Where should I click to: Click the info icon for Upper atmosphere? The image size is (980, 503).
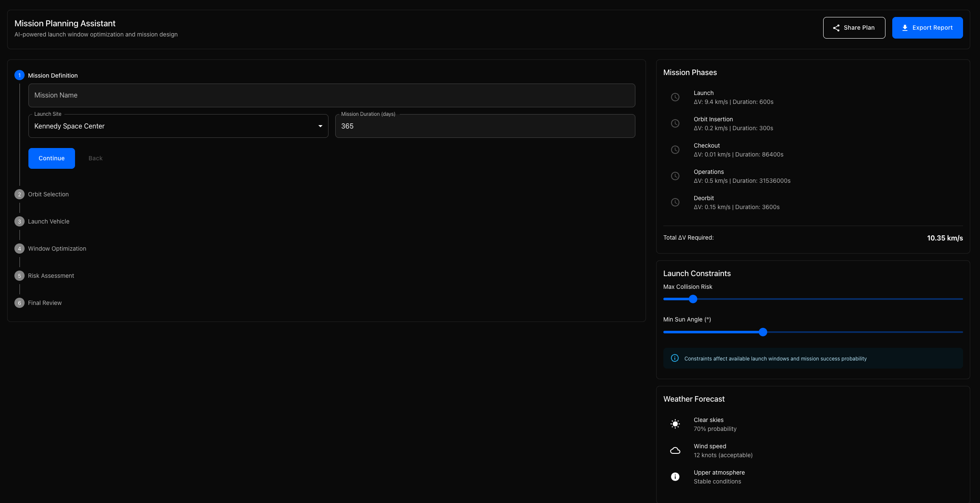click(x=675, y=477)
